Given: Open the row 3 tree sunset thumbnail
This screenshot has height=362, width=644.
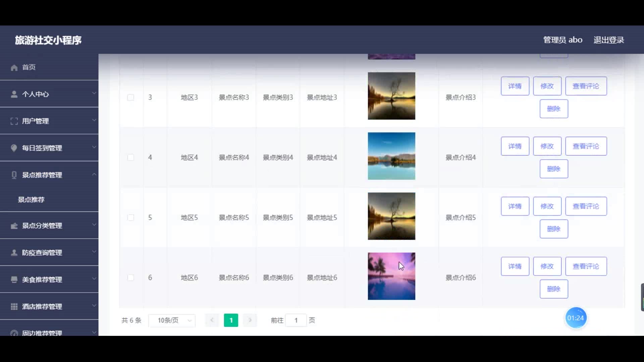Looking at the screenshot, I should 391,96.
